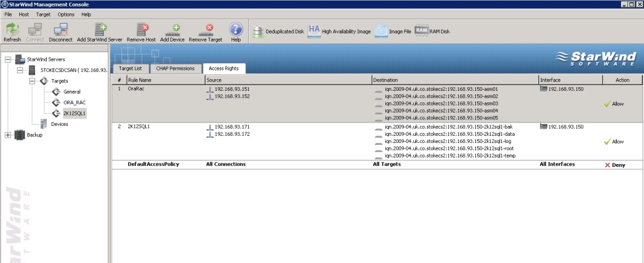The height and width of the screenshot is (263, 644).
Task: Switch to the CHAP Permissions tab
Action: coord(176,69)
